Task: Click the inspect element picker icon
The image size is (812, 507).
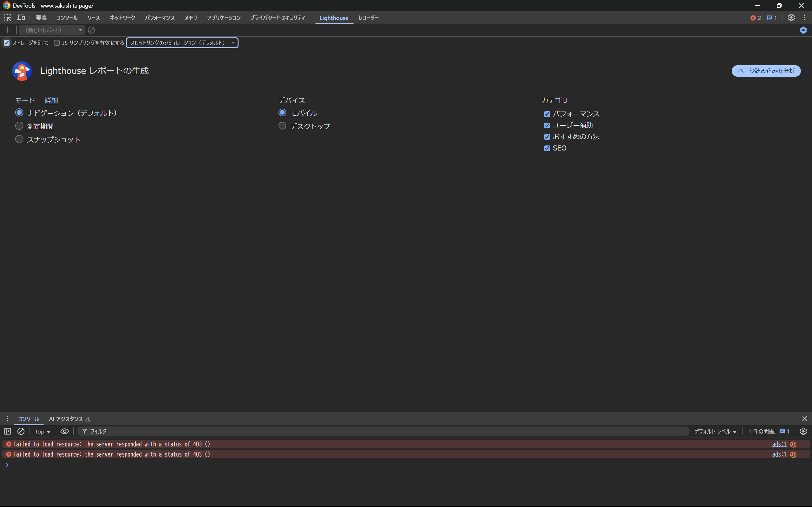Action: click(7, 18)
